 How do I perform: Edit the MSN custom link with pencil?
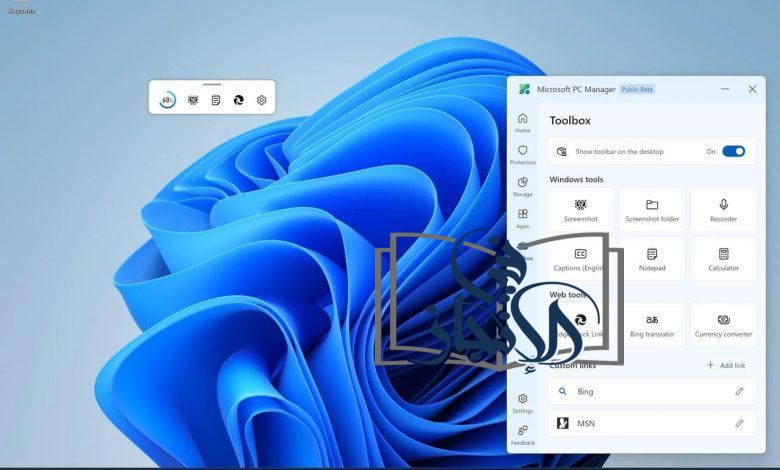[x=739, y=423]
